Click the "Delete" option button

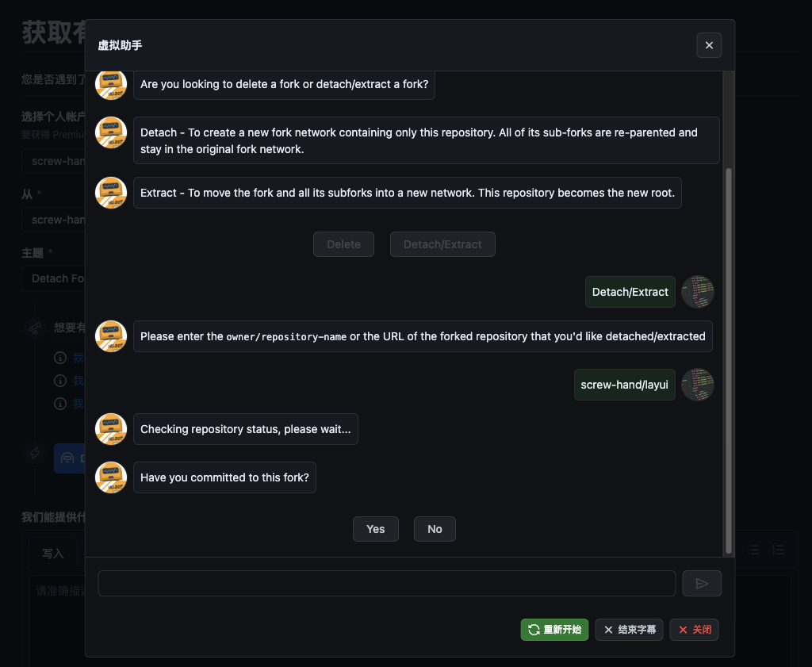pyautogui.click(x=343, y=244)
